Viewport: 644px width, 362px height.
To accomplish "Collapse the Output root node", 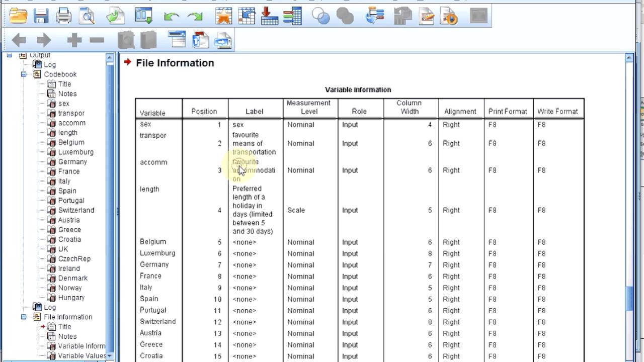I will point(9,55).
